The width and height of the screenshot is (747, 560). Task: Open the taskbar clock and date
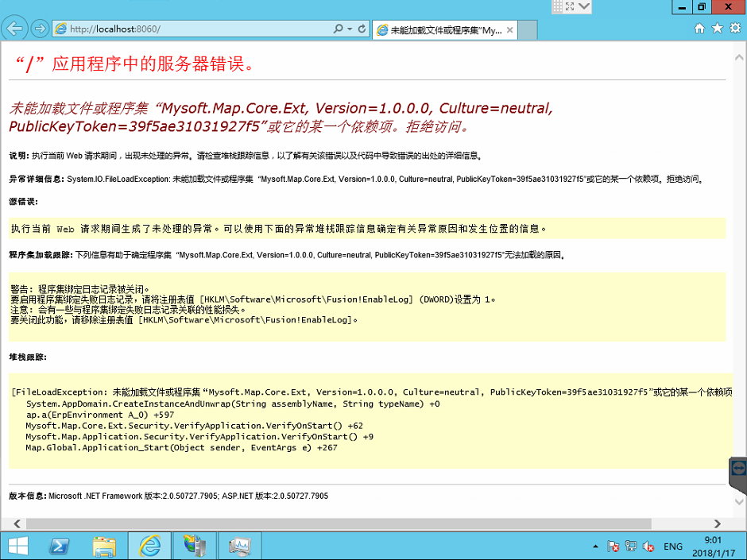coord(713,546)
